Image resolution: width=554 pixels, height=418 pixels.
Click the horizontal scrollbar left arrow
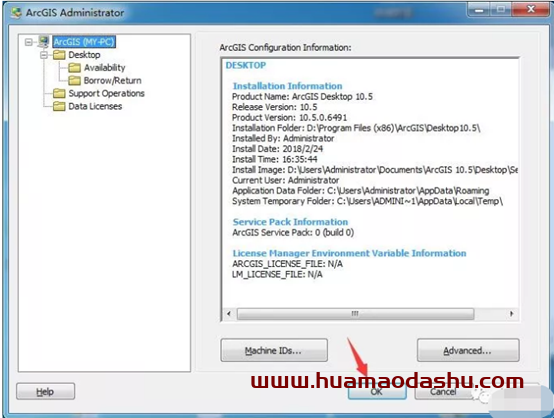click(229, 313)
